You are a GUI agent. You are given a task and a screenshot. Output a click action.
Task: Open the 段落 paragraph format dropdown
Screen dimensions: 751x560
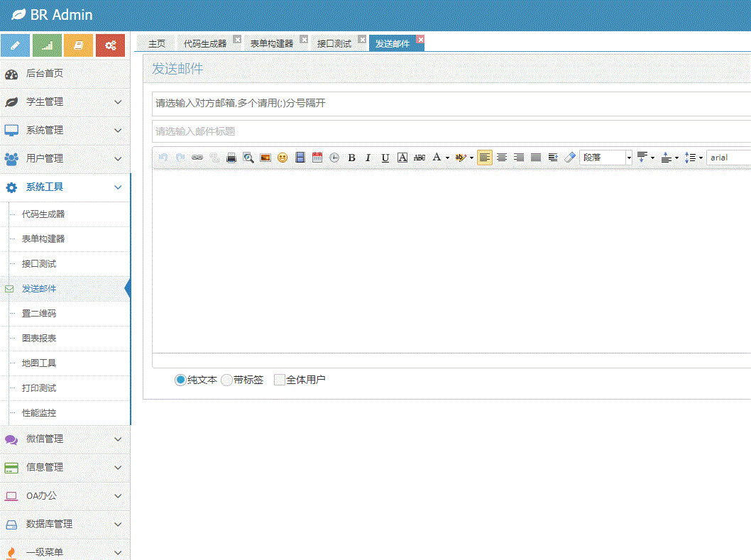pyautogui.click(x=606, y=158)
